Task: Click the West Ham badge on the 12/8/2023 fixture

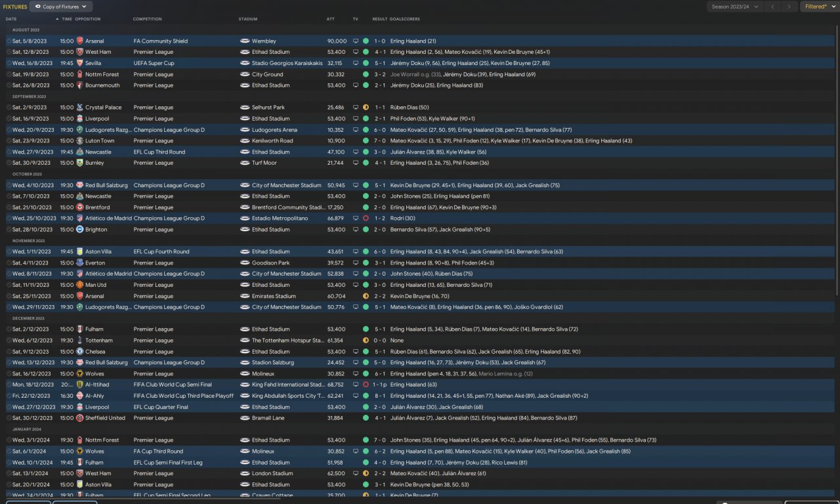Action: (79, 52)
